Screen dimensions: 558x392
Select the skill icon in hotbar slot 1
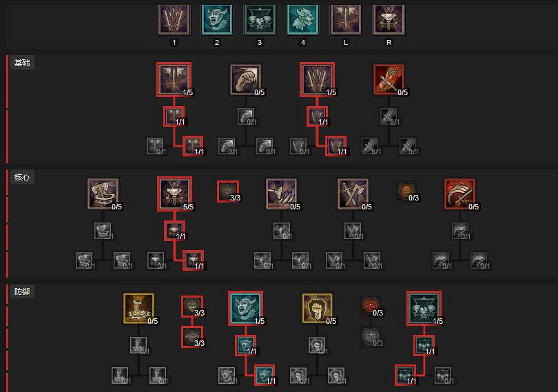click(174, 19)
